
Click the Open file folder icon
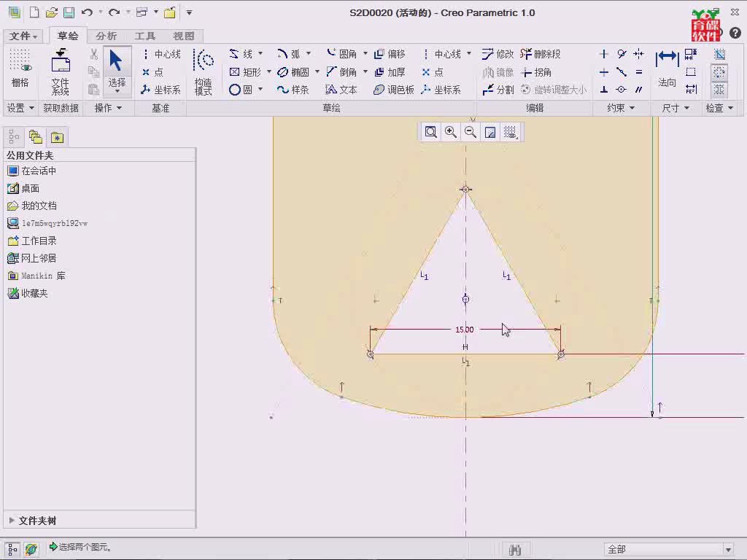point(52,12)
